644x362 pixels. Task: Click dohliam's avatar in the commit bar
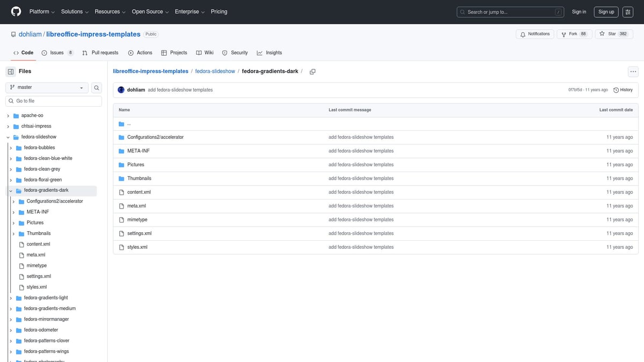click(121, 90)
